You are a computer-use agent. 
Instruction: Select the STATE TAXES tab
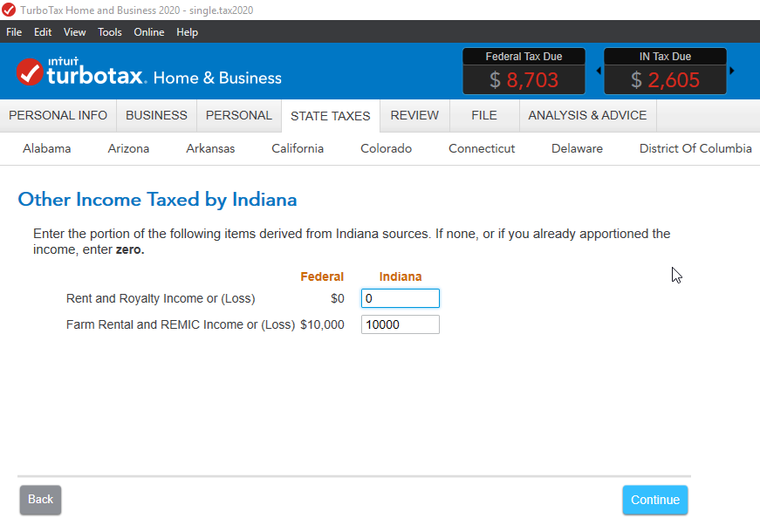click(331, 116)
